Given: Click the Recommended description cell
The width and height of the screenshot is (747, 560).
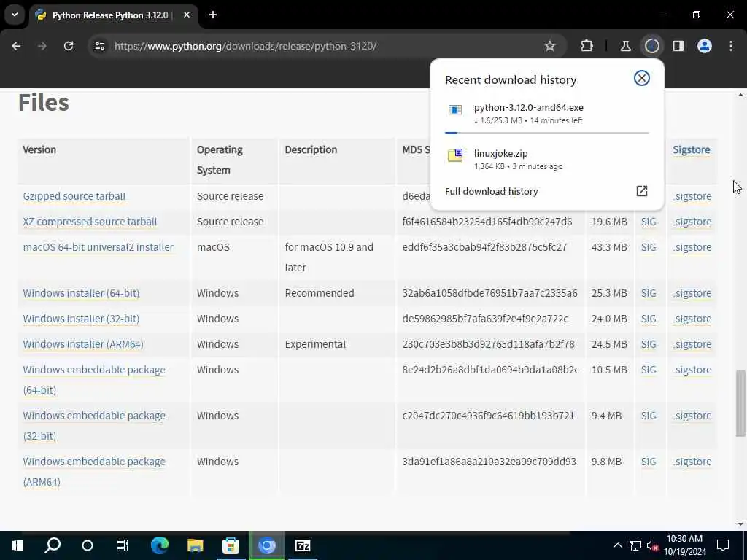Looking at the screenshot, I should [x=320, y=293].
